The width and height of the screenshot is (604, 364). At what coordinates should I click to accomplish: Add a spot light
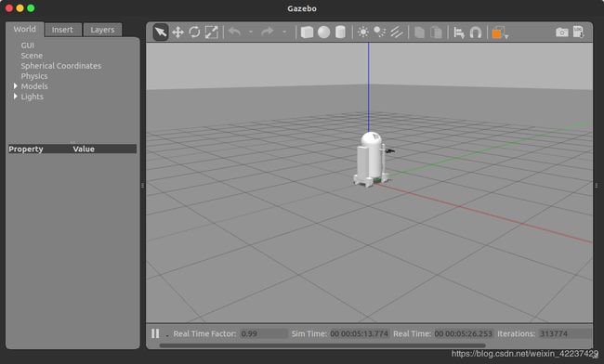pos(380,32)
